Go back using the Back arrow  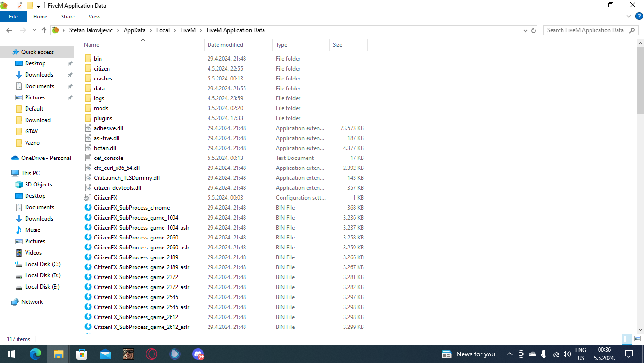(x=9, y=30)
